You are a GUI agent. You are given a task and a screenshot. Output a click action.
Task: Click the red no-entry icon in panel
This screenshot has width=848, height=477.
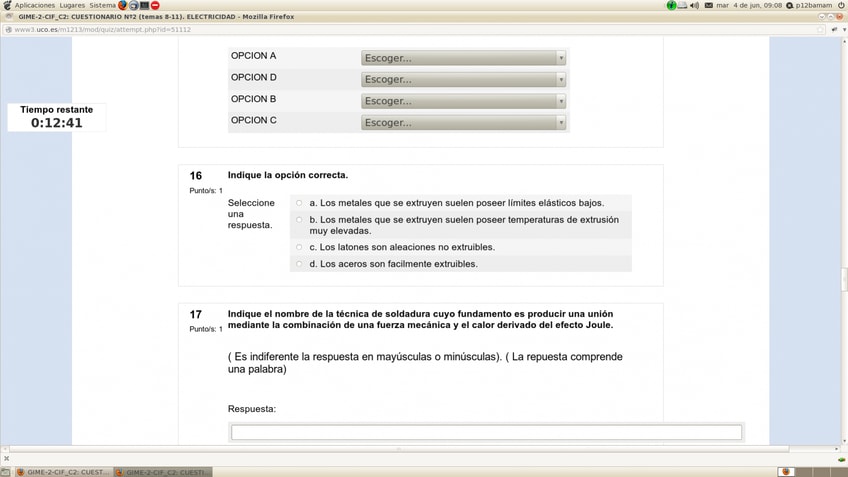155,5
